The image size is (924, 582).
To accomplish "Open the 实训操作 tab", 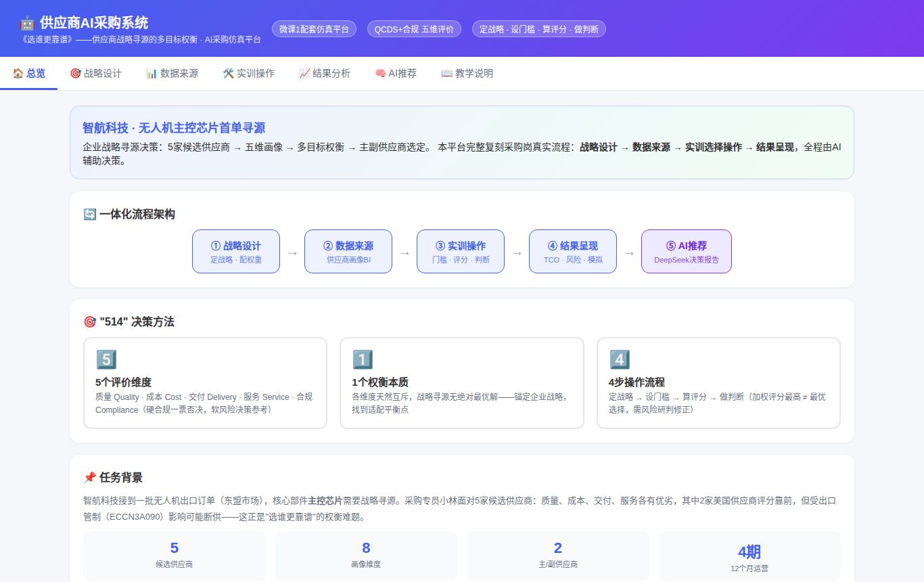I will point(248,73).
